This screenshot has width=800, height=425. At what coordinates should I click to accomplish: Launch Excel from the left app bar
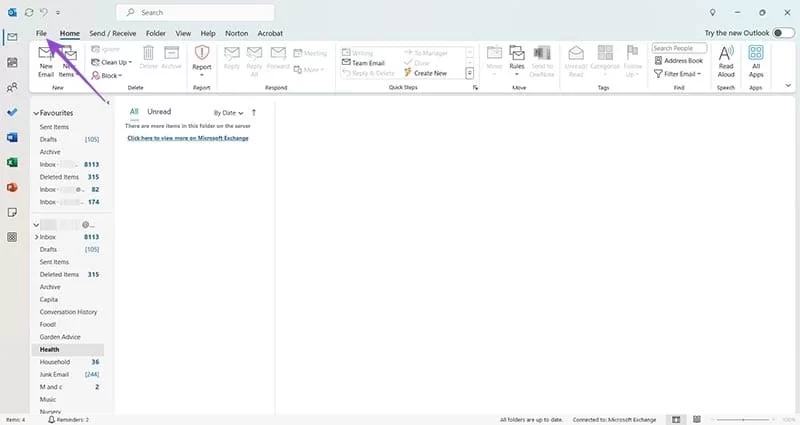[x=12, y=162]
